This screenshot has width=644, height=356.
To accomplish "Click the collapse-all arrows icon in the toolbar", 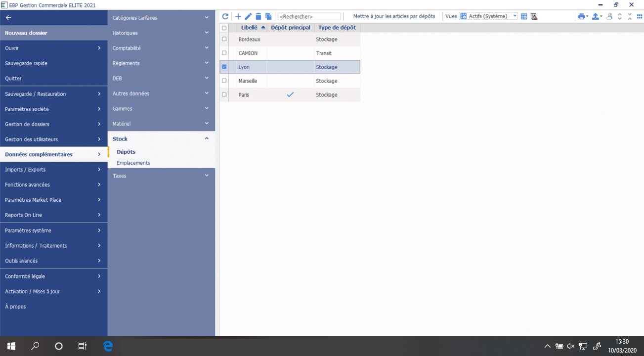I will (630, 16).
